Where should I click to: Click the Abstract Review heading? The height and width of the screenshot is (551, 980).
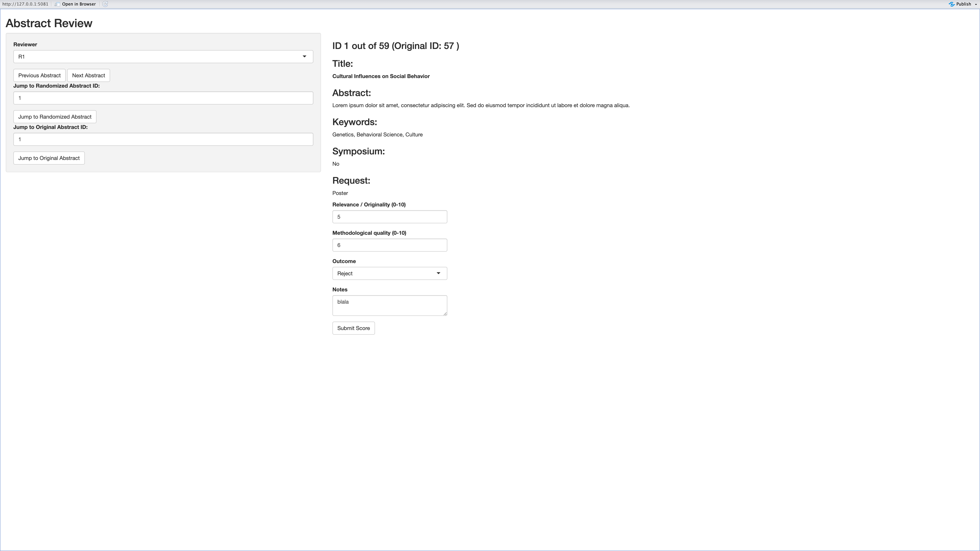49,23
